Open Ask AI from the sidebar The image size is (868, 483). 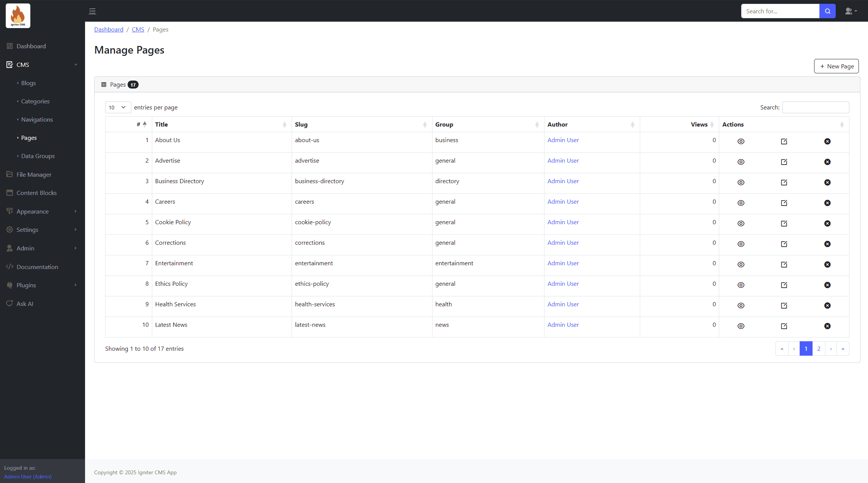click(25, 304)
